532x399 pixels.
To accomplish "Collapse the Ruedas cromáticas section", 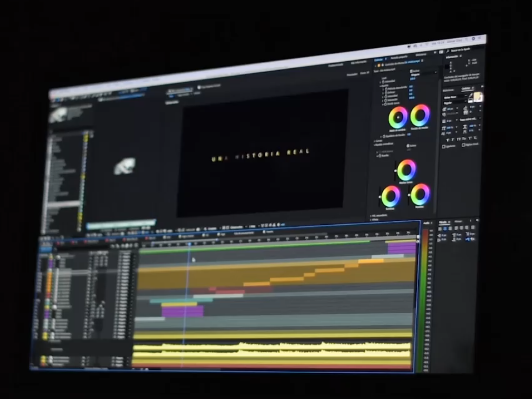I will coord(374,144).
